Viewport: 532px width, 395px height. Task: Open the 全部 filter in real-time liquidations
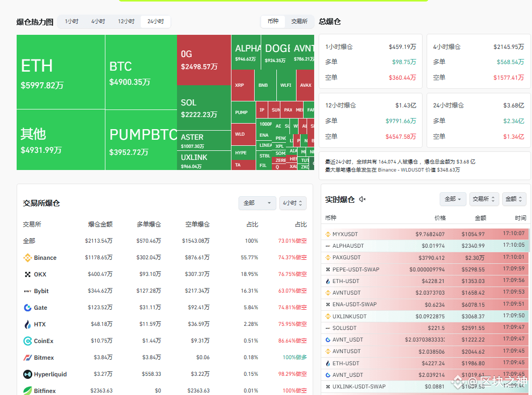(453, 199)
